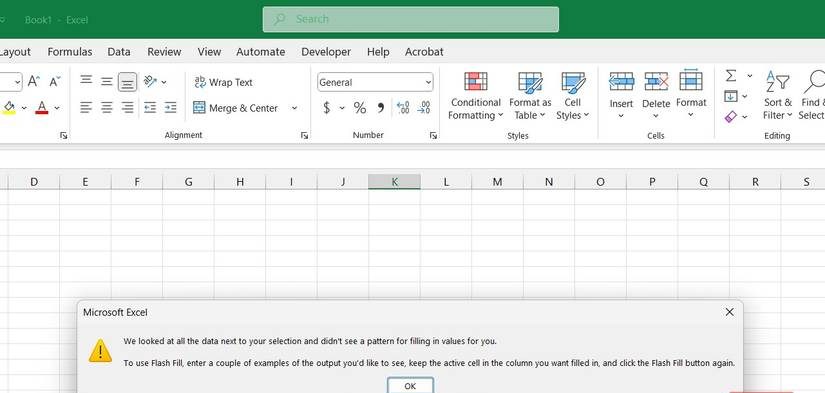Toggle Wrap Text
The image size is (825, 393).
pyautogui.click(x=223, y=82)
